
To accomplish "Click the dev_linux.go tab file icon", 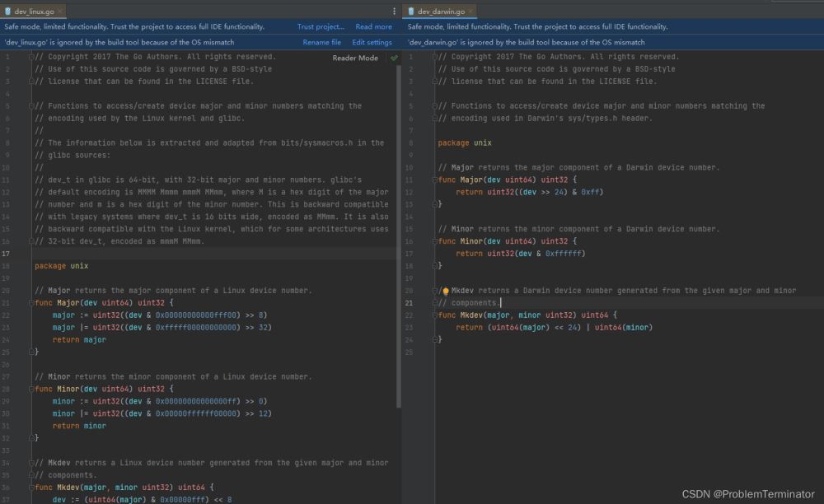I will pyautogui.click(x=8, y=11).
